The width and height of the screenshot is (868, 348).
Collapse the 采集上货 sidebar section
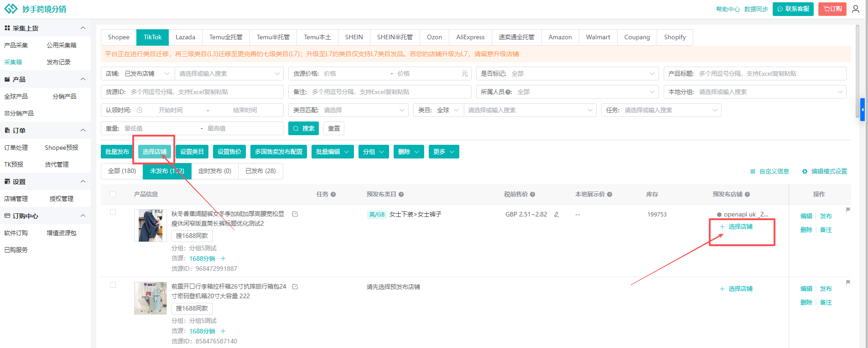point(83,28)
